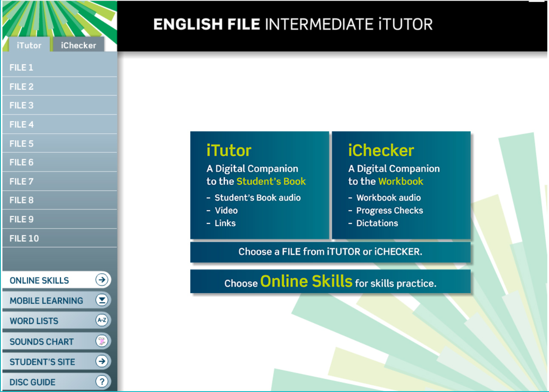Click the iTutor heading in the panel

(x=229, y=150)
